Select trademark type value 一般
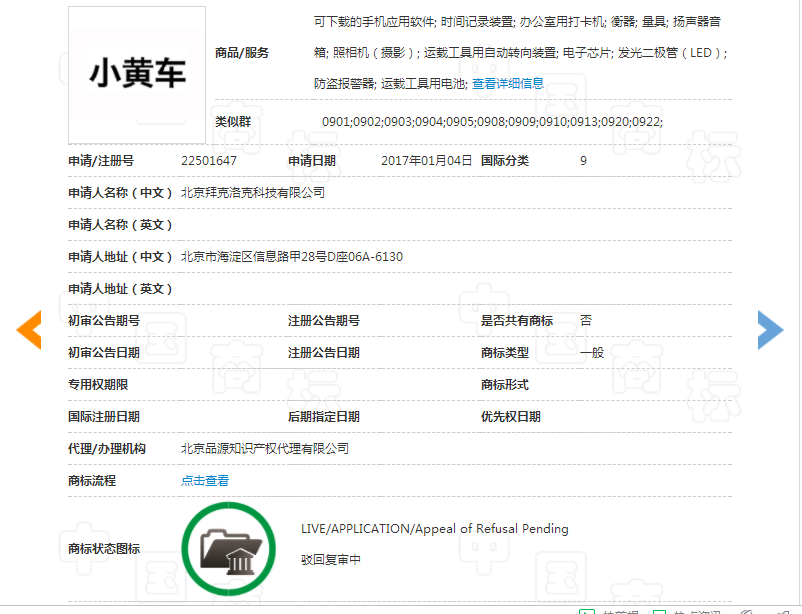The width and height of the screenshot is (802, 614). tap(592, 353)
